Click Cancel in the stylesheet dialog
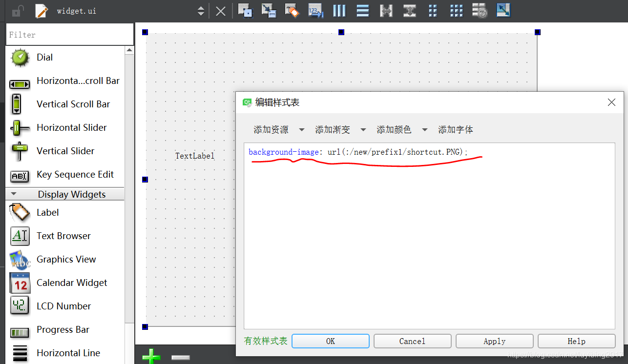The height and width of the screenshot is (364, 628). pos(412,341)
